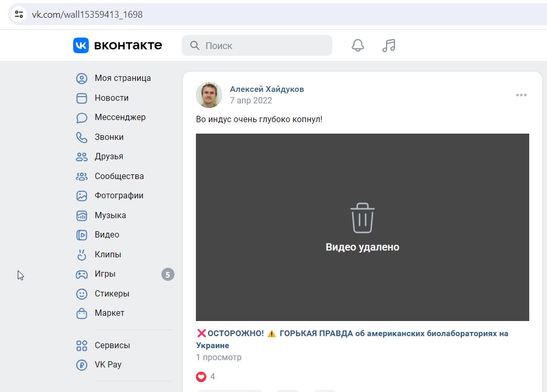Click the Фотографии picture icon
547x392 pixels.
point(82,196)
